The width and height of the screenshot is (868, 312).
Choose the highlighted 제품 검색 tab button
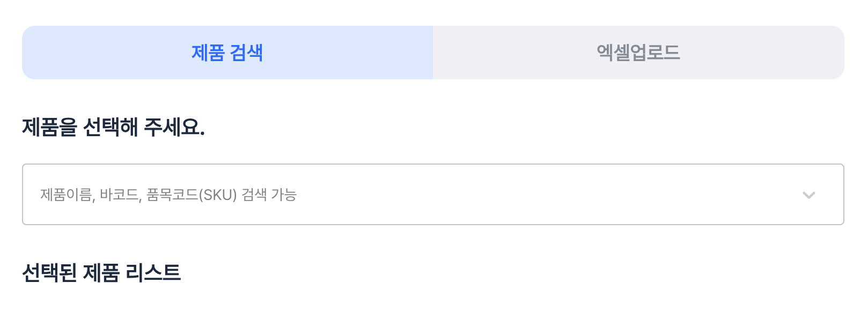[x=227, y=53]
